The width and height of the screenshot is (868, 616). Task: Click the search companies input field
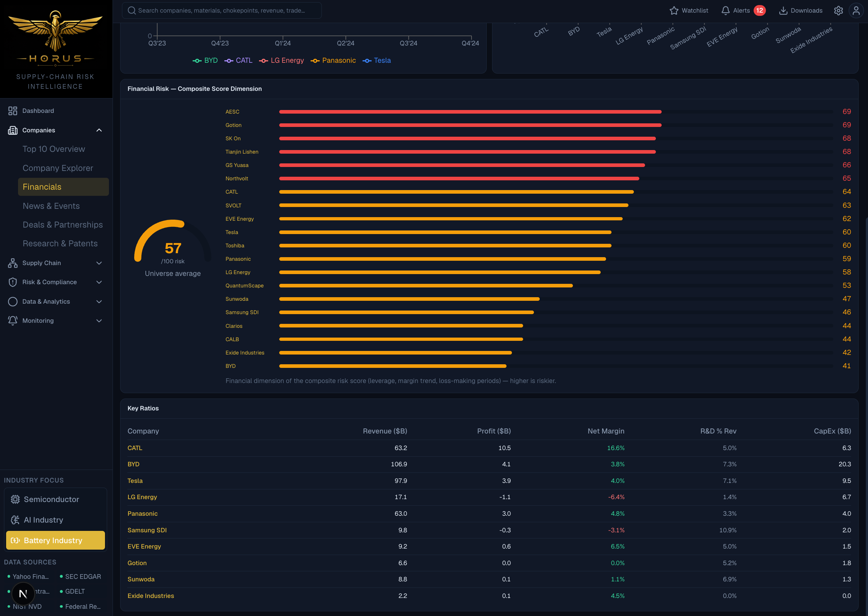pos(222,10)
